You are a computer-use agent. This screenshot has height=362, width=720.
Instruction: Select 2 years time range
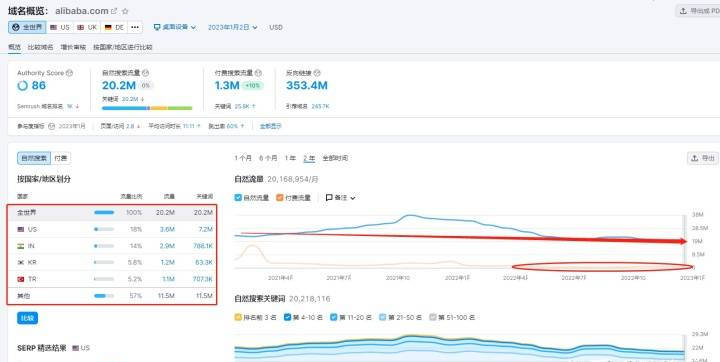click(309, 158)
